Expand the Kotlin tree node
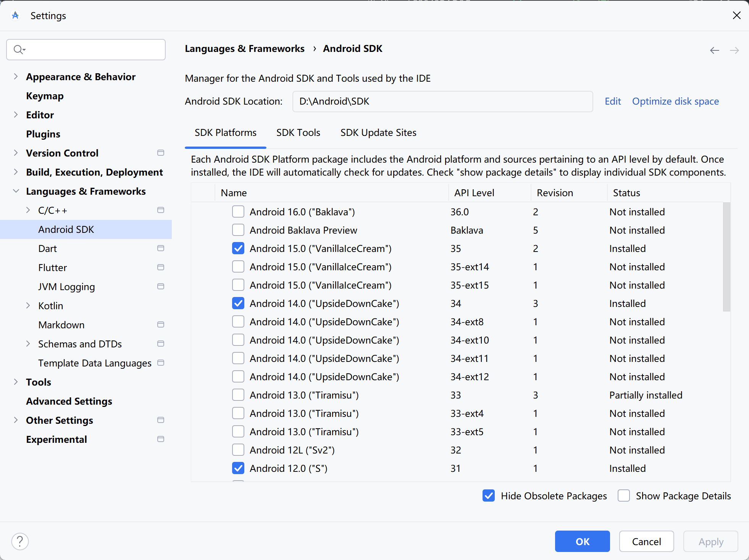The width and height of the screenshot is (749, 560). tap(28, 306)
